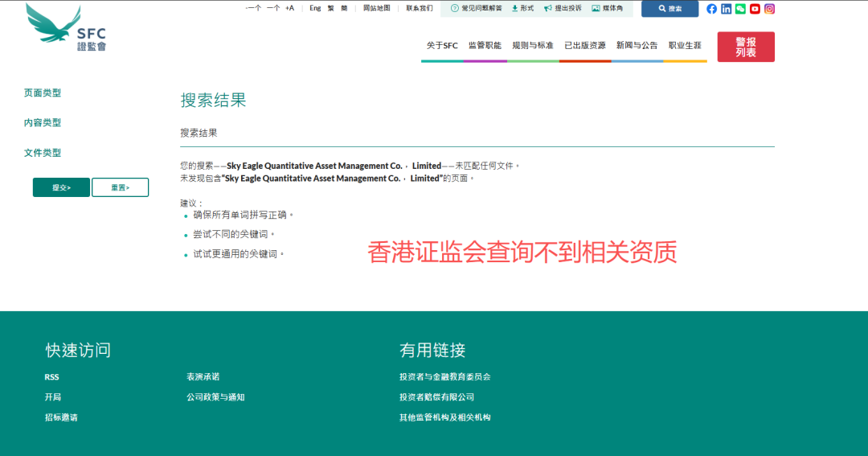Open the SFC Facebook page icon
The width and height of the screenshot is (868, 456).
712,9
